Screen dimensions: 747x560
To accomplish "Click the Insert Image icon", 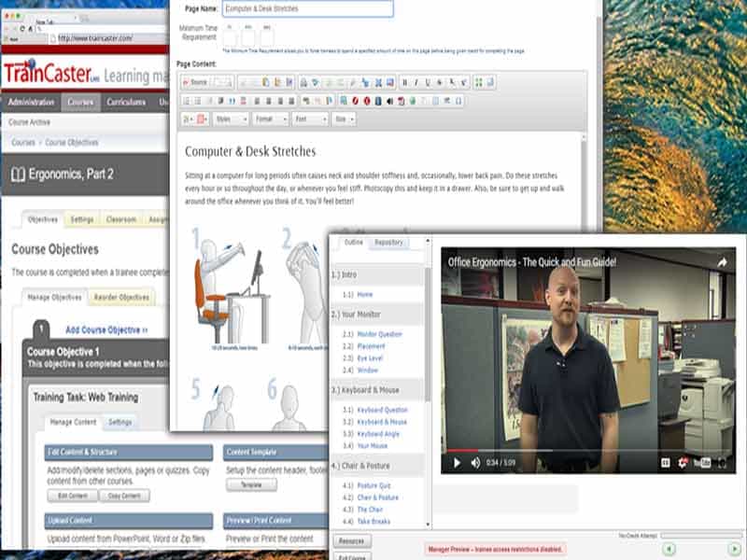I will [x=343, y=101].
